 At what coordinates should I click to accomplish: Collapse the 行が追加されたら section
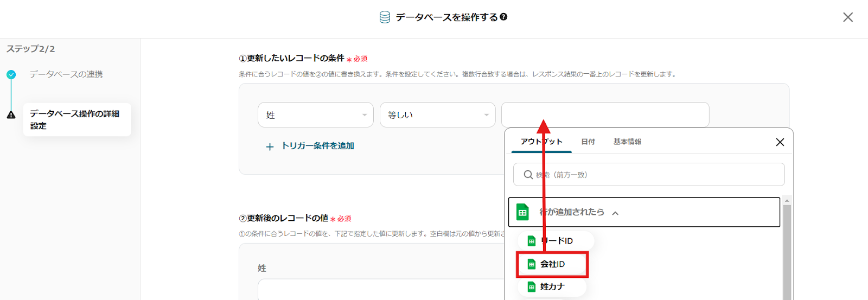[x=644, y=212]
